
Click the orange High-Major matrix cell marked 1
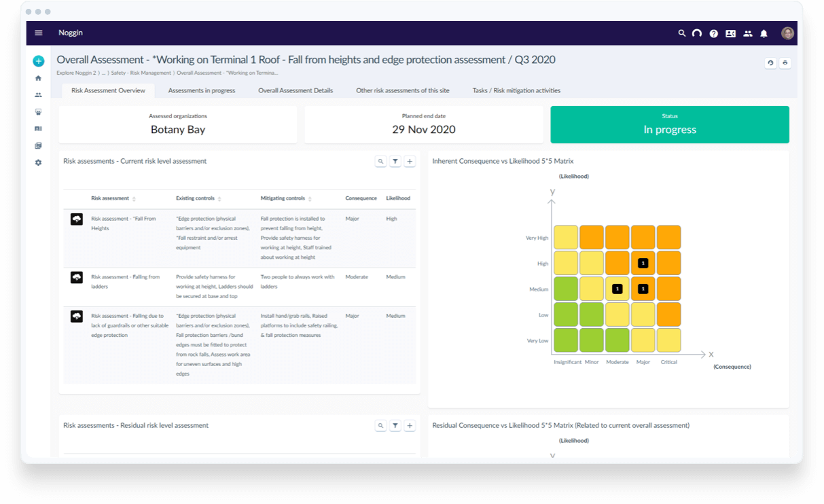click(643, 263)
